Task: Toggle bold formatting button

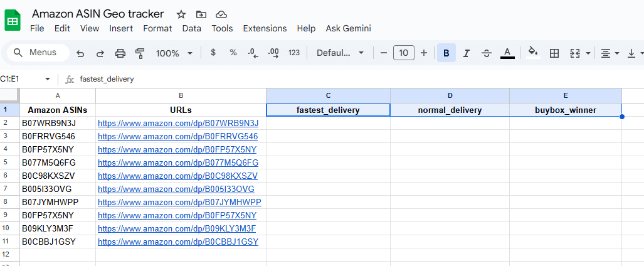Action: tap(446, 53)
